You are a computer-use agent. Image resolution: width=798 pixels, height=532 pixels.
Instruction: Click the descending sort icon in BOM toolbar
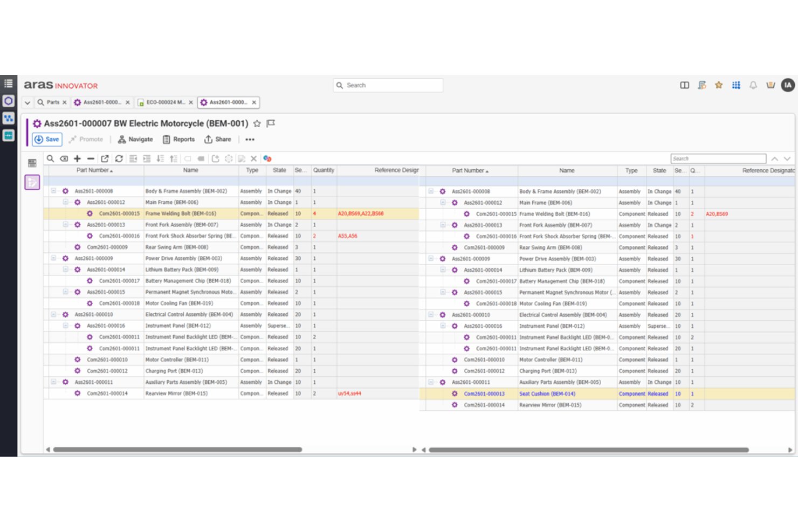click(x=160, y=158)
